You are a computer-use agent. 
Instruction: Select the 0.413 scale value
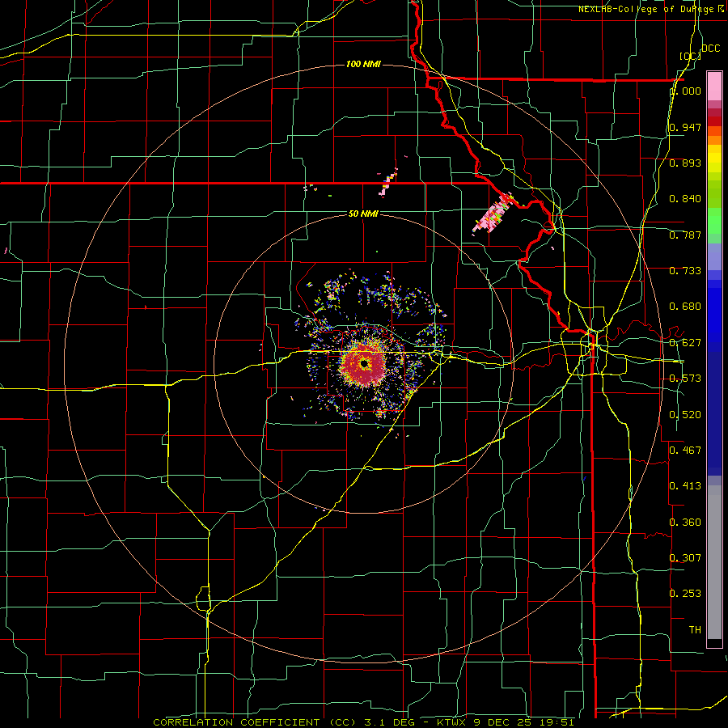coord(685,486)
